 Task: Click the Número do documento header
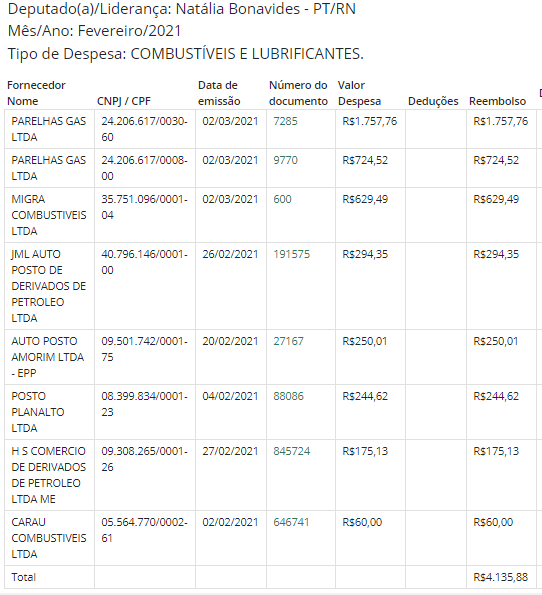click(x=298, y=93)
